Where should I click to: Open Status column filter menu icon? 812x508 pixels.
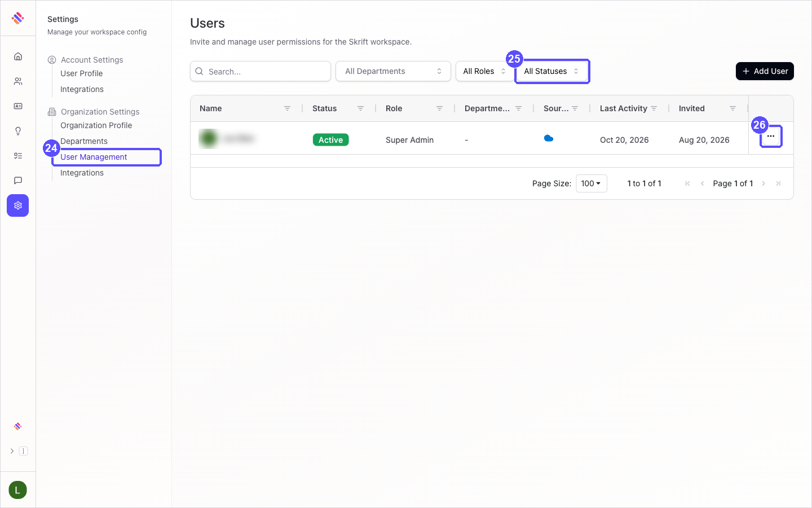[360, 108]
